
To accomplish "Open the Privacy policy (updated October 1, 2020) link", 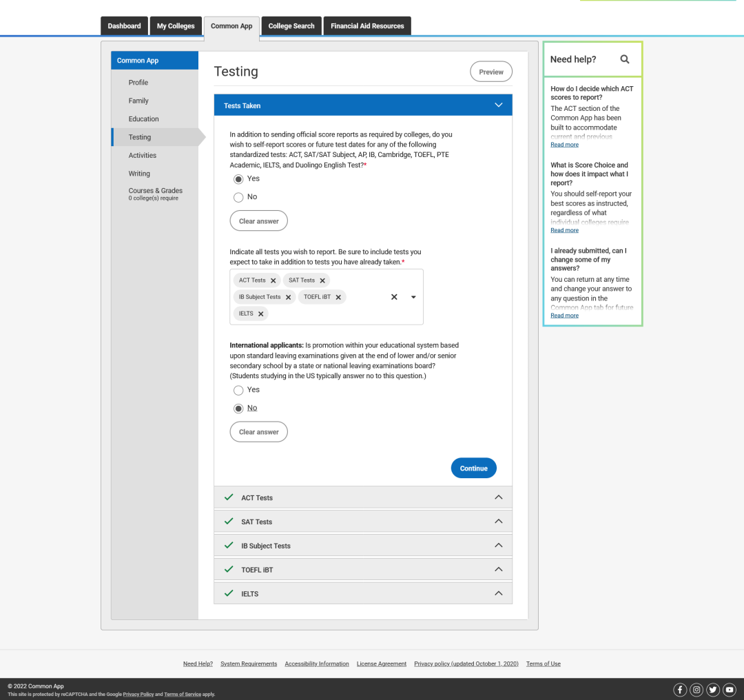I will 466,663.
